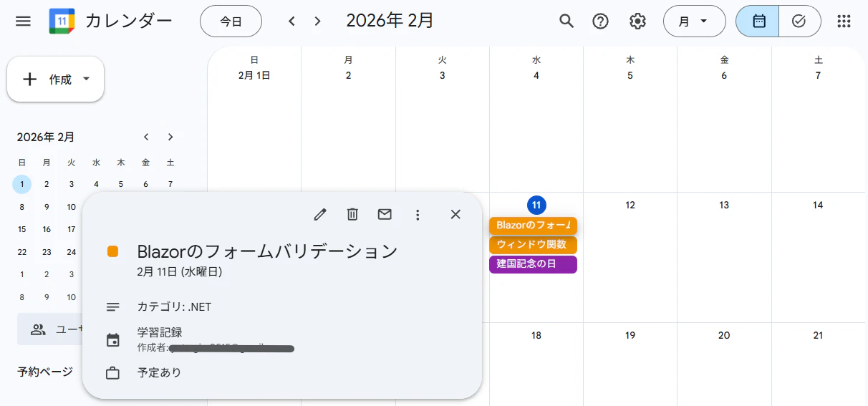Open the Google apps grid
Image resolution: width=868 pixels, height=406 pixels.
pyautogui.click(x=844, y=21)
